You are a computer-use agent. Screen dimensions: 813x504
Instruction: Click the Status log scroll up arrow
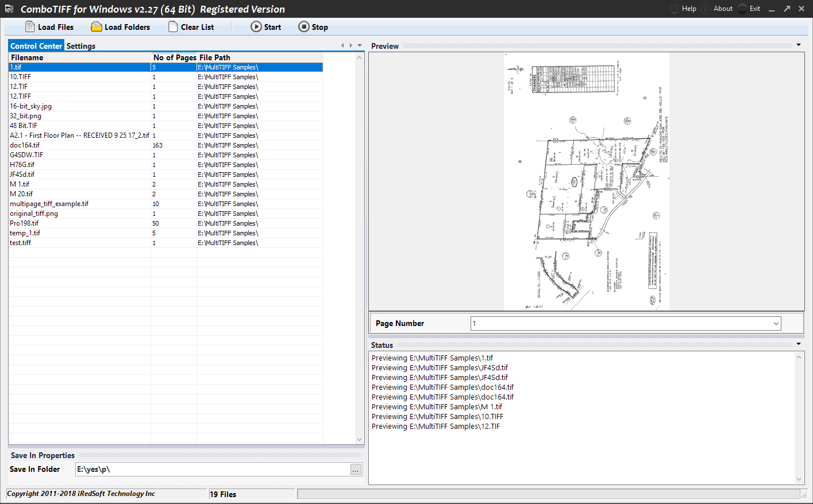799,357
